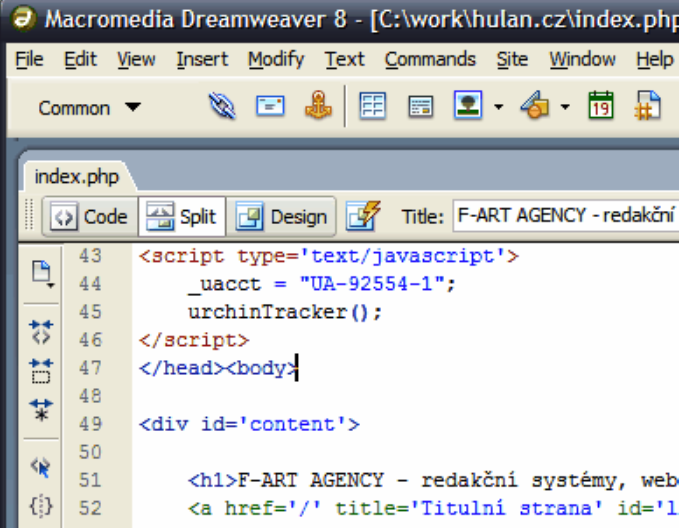Open the Site menu
The image size is (680, 529).
(512, 59)
